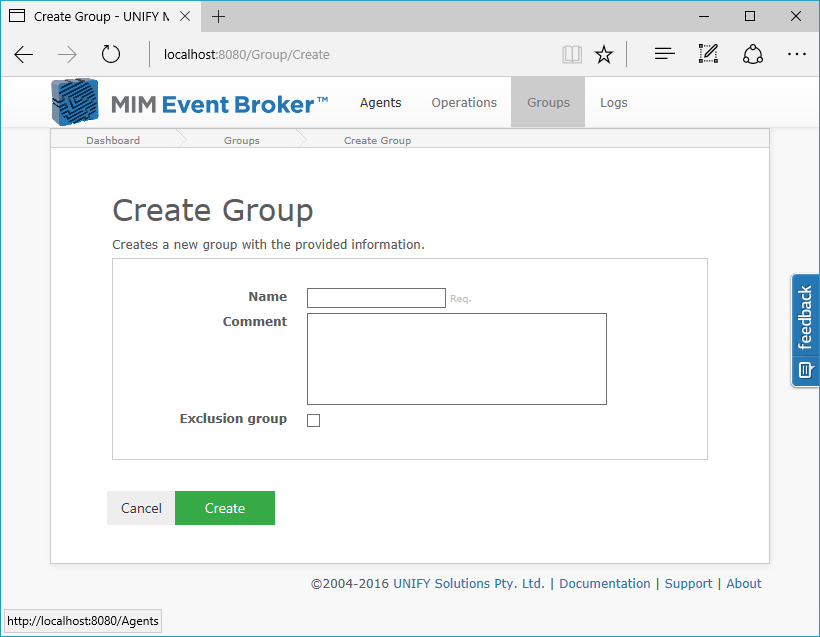This screenshot has height=637, width=820.
Task: Minimize the browser window
Action: [x=704, y=16]
